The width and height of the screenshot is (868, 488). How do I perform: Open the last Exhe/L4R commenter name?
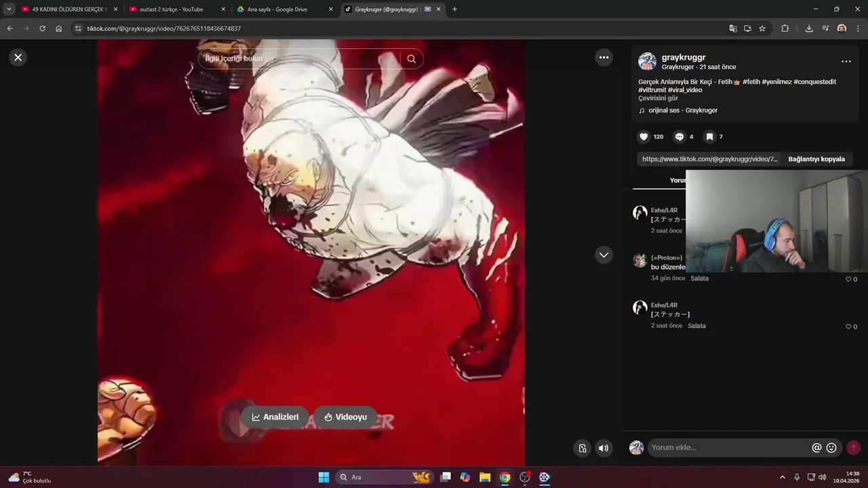pos(664,306)
